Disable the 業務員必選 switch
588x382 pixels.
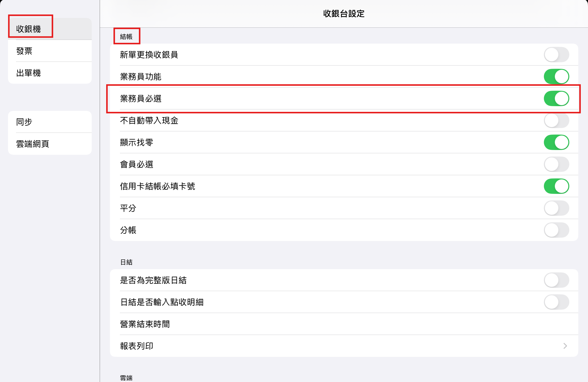(x=556, y=98)
